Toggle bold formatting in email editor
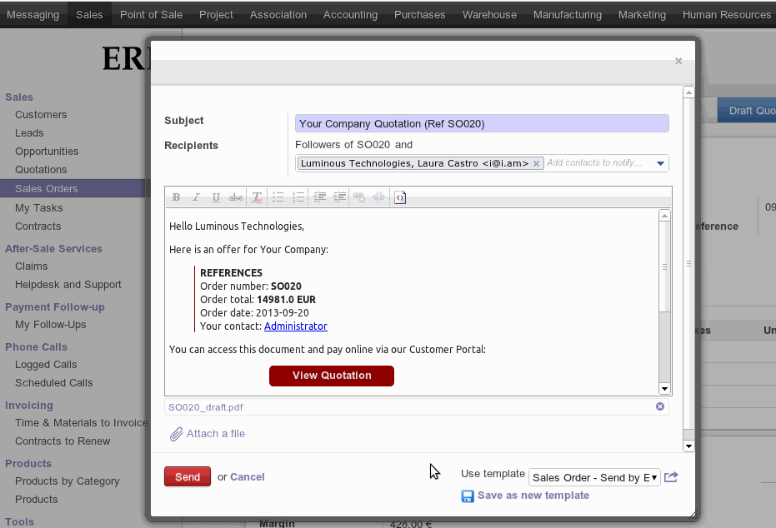Image resolution: width=776 pixels, height=528 pixels. 176,197
